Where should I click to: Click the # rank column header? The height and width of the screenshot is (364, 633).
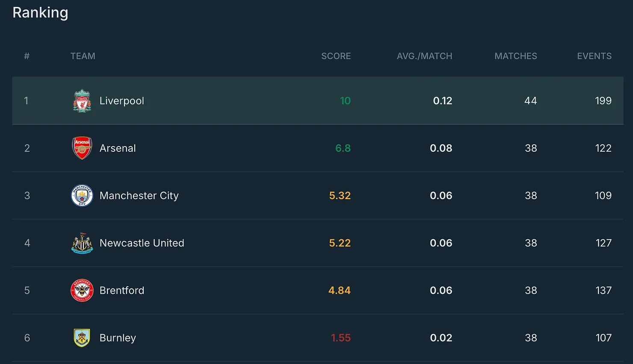pyautogui.click(x=27, y=56)
